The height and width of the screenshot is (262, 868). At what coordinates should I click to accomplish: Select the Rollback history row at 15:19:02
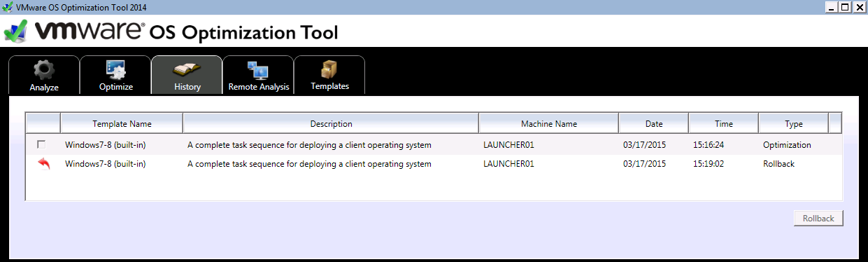434,164
